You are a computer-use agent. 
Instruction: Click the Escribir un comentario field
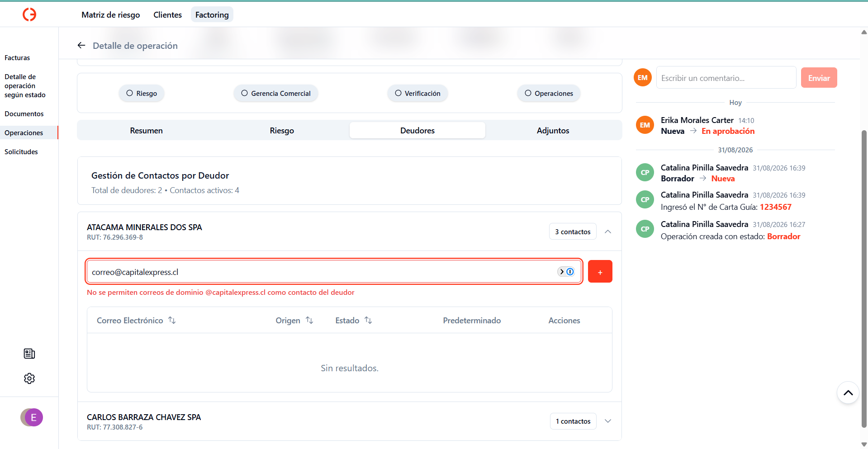point(726,78)
